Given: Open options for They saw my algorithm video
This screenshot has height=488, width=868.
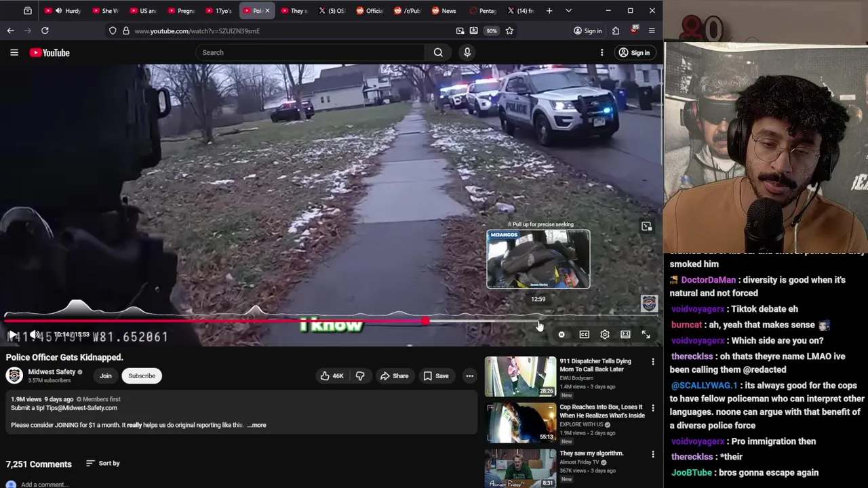Looking at the screenshot, I should [x=653, y=454].
